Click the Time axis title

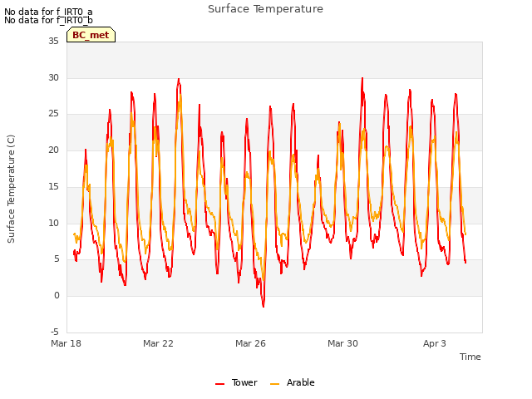pos(470,357)
